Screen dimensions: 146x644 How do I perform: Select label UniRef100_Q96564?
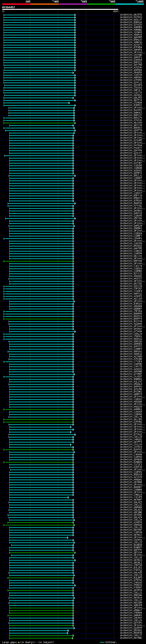[x=131, y=70]
